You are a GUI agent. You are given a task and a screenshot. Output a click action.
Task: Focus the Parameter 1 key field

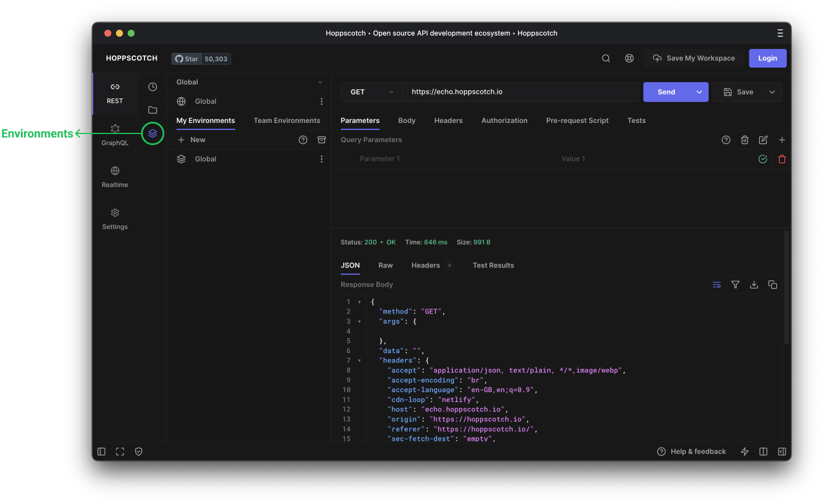point(452,159)
